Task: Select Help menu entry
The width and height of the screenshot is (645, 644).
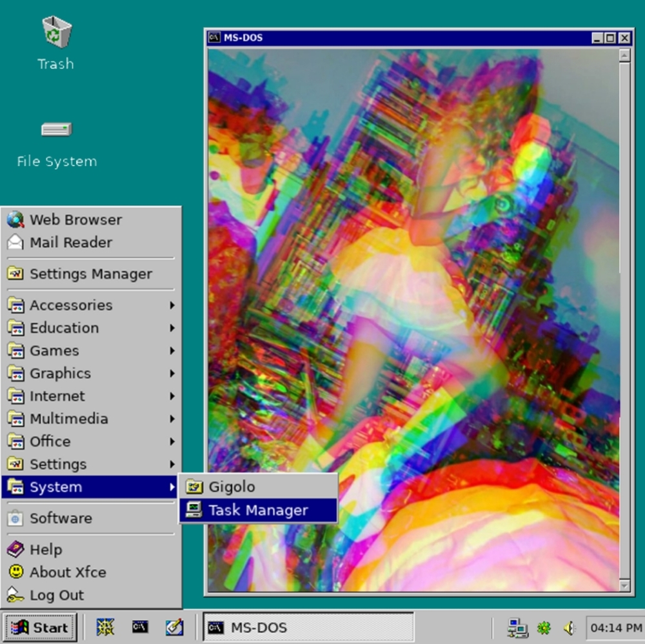Action: (x=91, y=550)
